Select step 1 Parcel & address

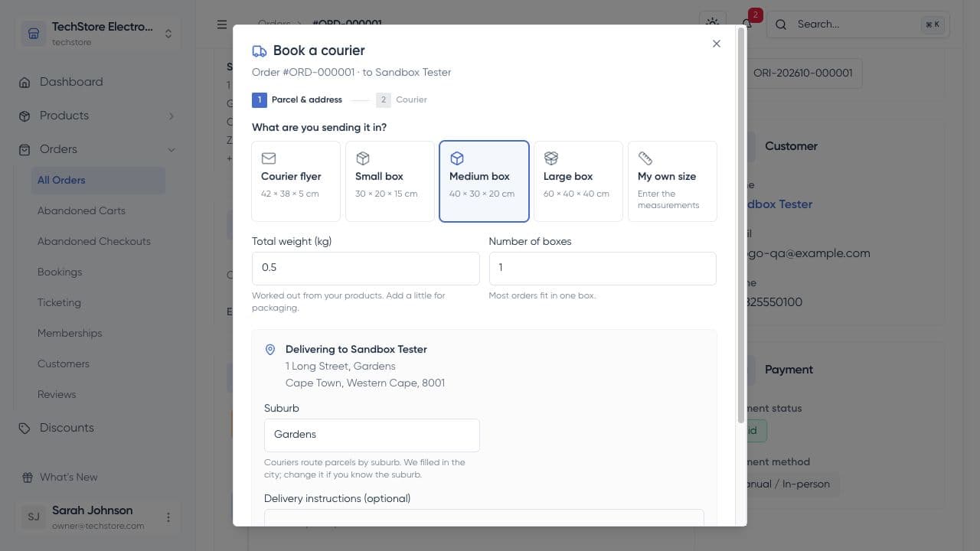tap(297, 99)
